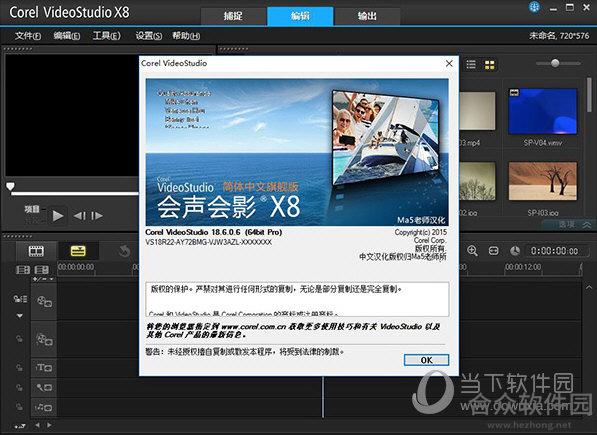Switch to the 编辑 (Edit) step tab
This screenshot has height=435, width=597.
click(300, 16)
